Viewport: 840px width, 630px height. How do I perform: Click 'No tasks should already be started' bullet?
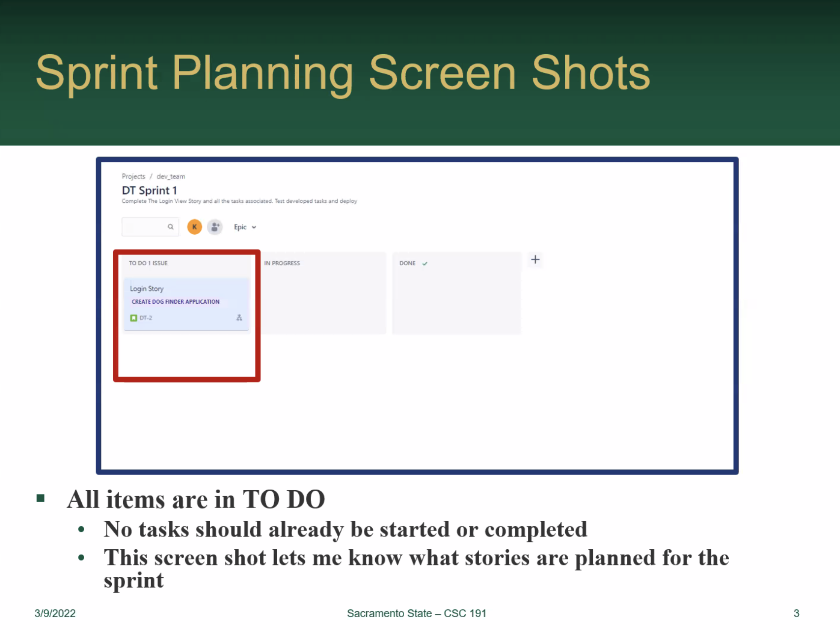coord(346,529)
